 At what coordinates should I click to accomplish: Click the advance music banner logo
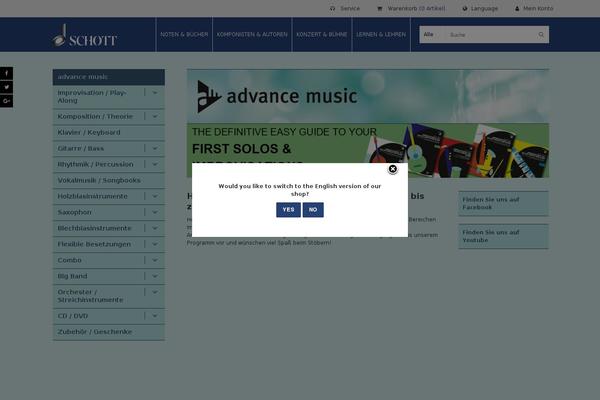[277, 96]
